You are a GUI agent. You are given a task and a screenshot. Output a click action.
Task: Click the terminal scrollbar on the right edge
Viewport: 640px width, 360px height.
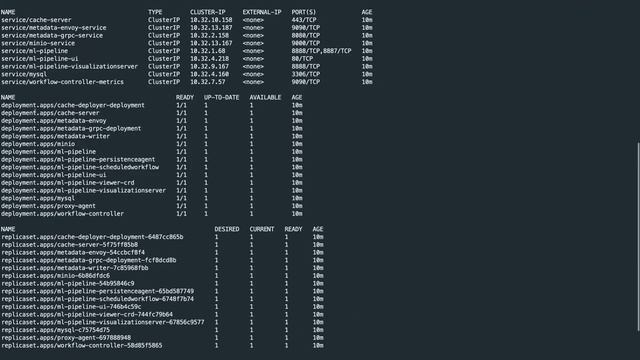coord(638,236)
